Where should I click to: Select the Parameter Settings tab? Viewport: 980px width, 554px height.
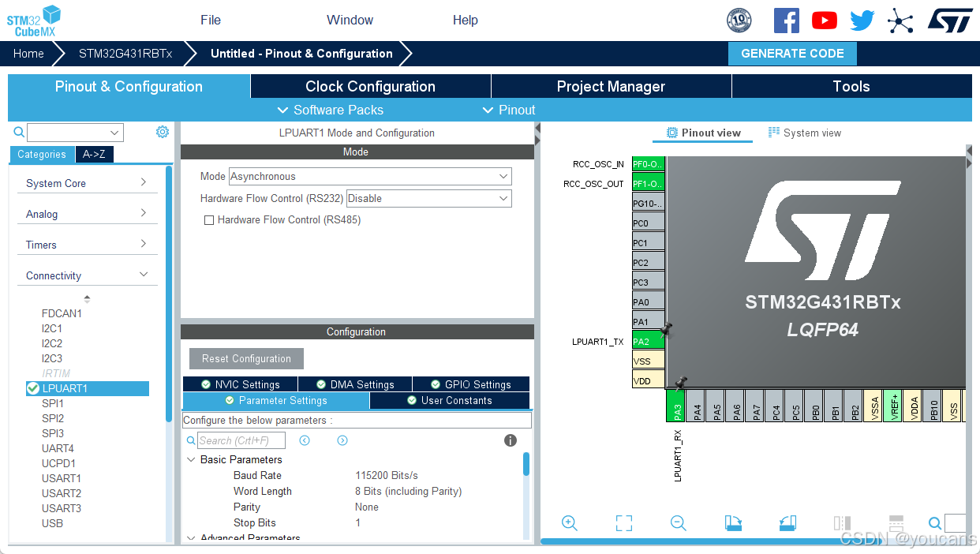pos(275,400)
